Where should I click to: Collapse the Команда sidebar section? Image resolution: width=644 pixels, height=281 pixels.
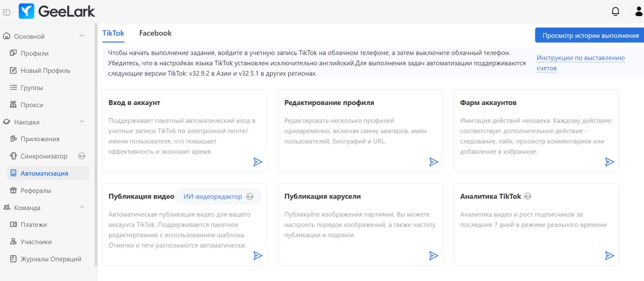(x=82, y=208)
